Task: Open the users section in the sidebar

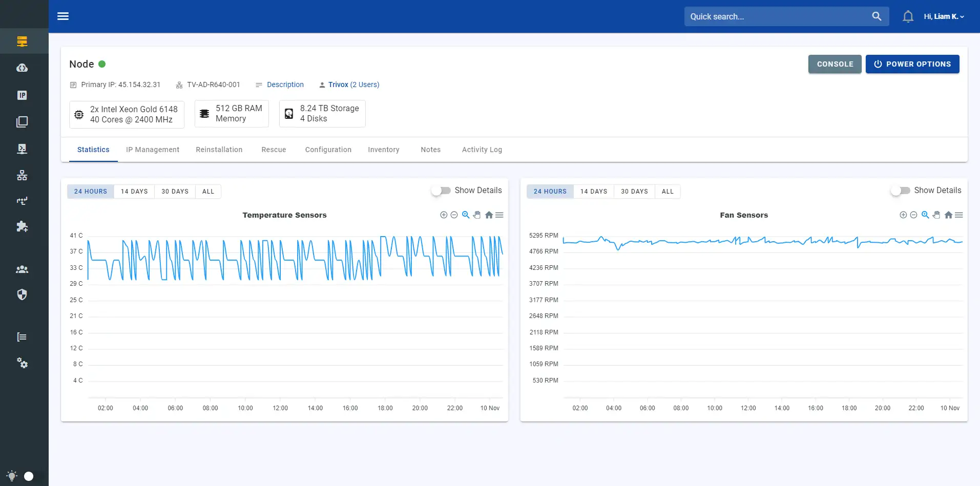Action: pos(23,269)
